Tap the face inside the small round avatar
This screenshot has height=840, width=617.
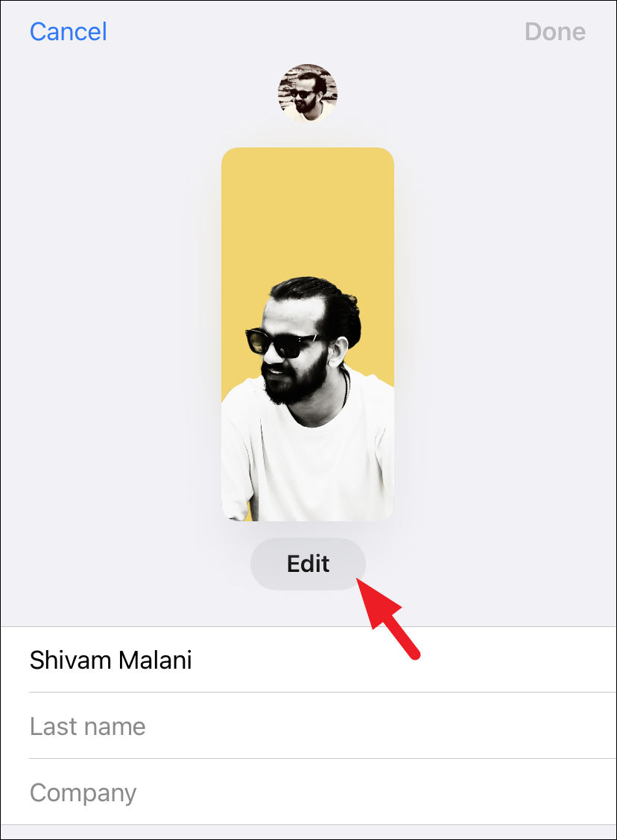coord(305,96)
